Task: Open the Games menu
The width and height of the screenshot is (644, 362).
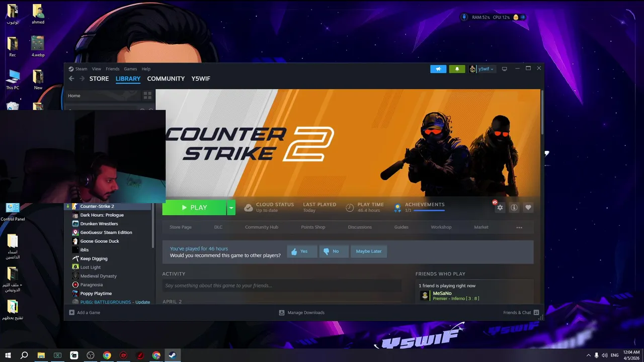Action: [130, 69]
